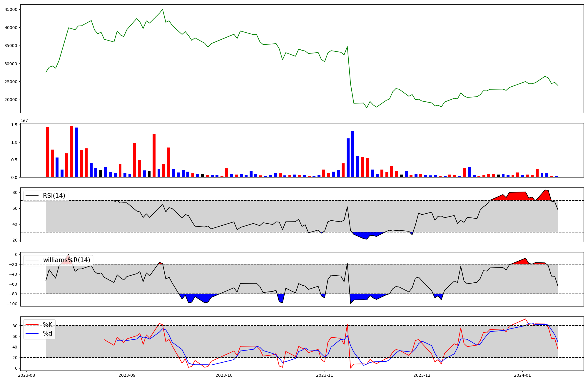Click the 2023-12 x-axis date label
This screenshot has height=382, width=588.
pyautogui.click(x=422, y=375)
